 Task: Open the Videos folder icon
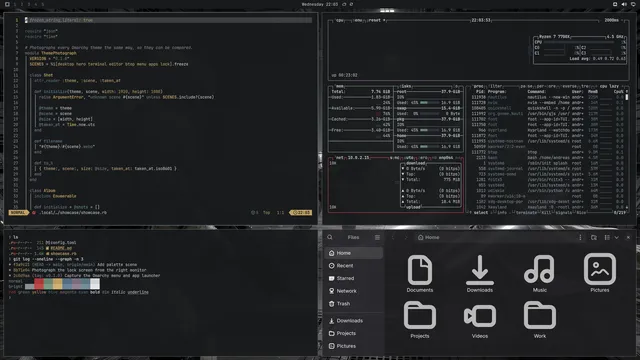point(480,320)
